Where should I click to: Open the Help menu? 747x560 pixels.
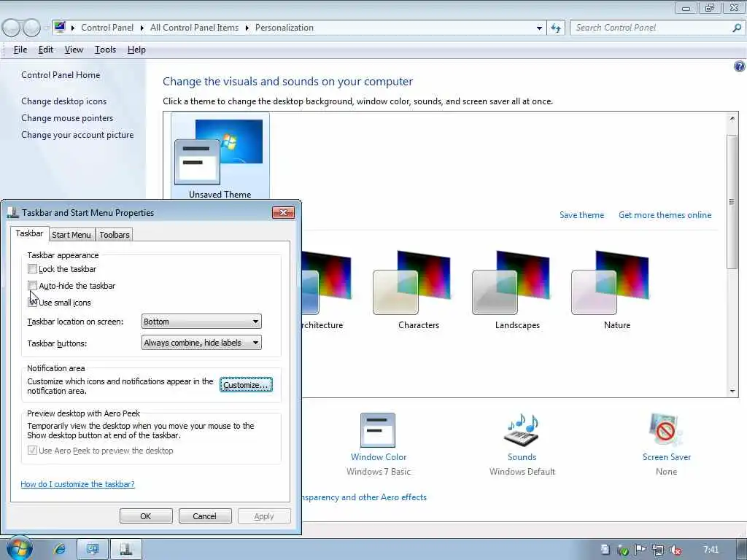point(136,50)
